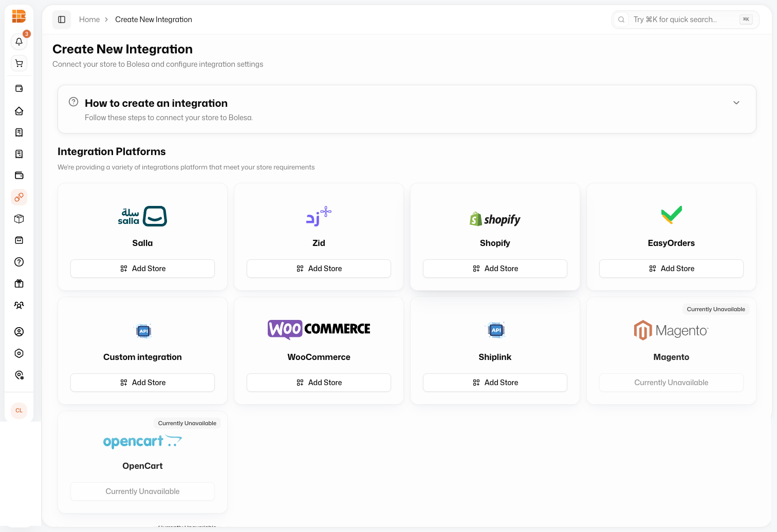Viewport: 777px width, 532px height.
Task: Add Store for Salla
Action: pos(142,269)
